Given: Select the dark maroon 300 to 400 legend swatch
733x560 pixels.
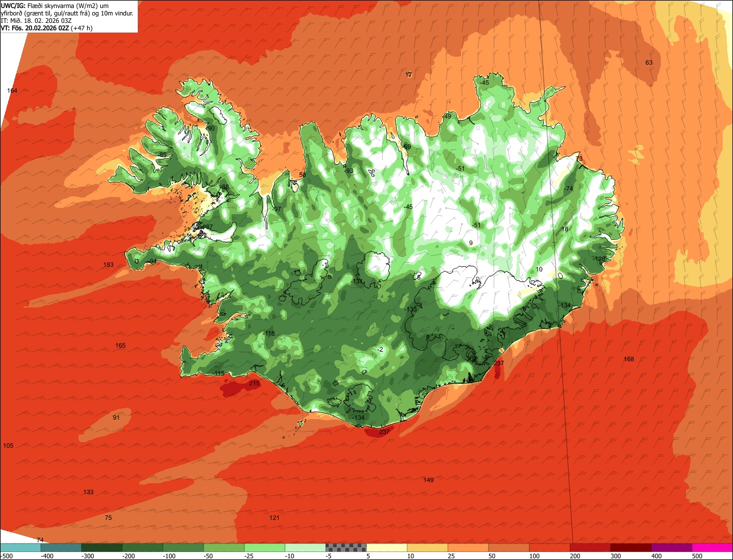Looking at the screenshot, I should (631, 547).
